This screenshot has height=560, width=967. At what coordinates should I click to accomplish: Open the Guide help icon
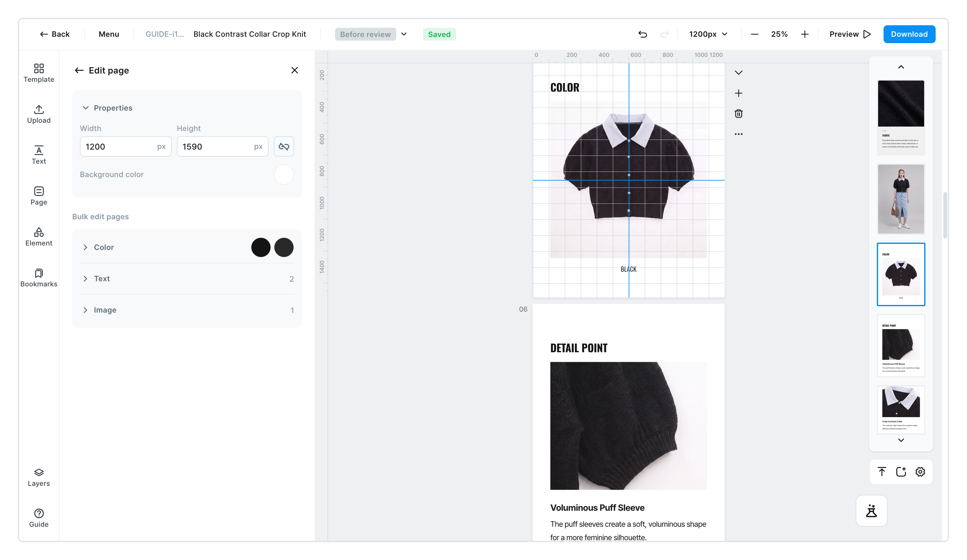(39, 518)
